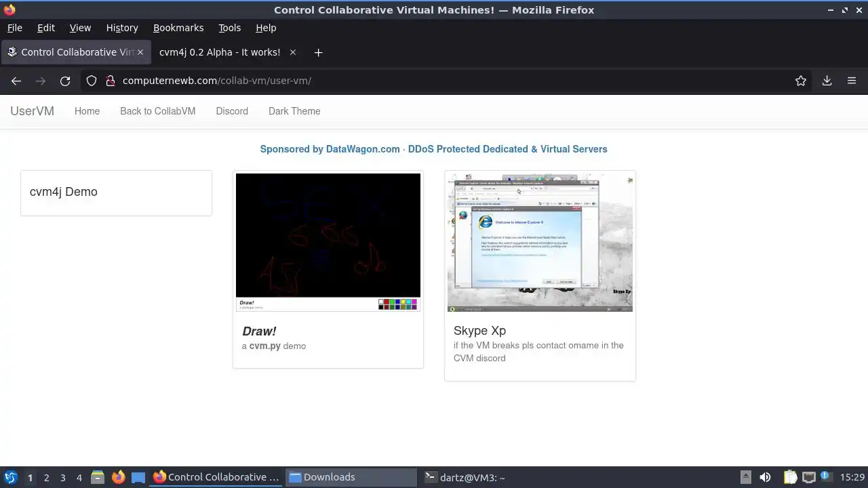Open the File menu

pyautogui.click(x=14, y=28)
